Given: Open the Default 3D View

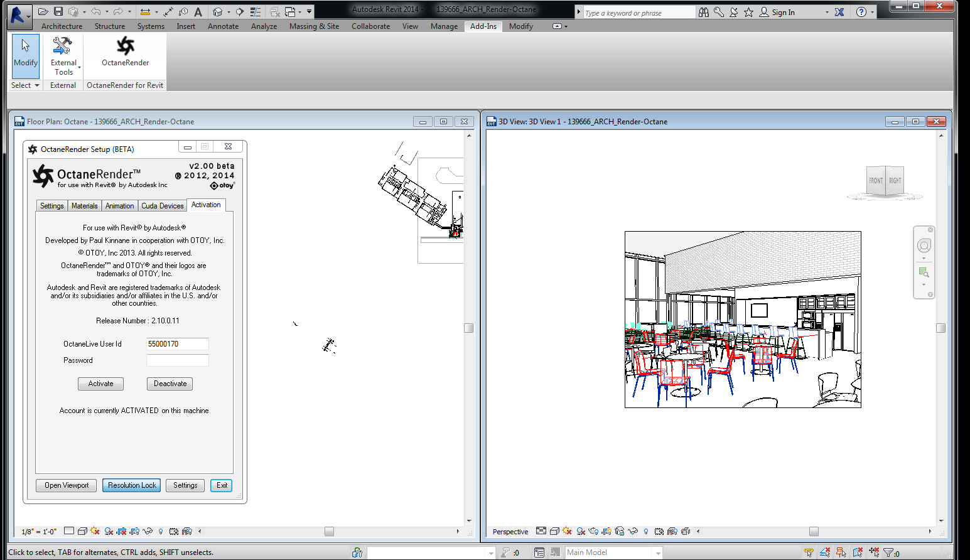Looking at the screenshot, I should [217, 12].
